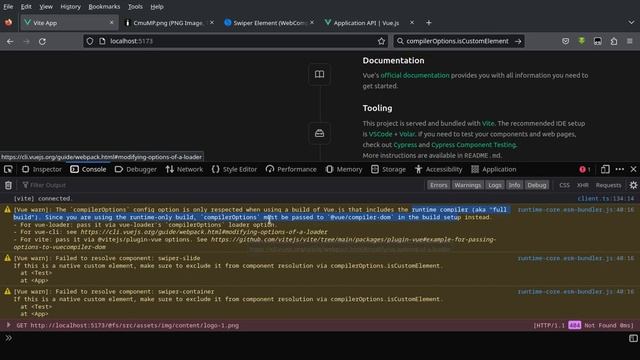This screenshot has width=640, height=360.
Task: Switch to the Application panel
Action: coord(493,169)
